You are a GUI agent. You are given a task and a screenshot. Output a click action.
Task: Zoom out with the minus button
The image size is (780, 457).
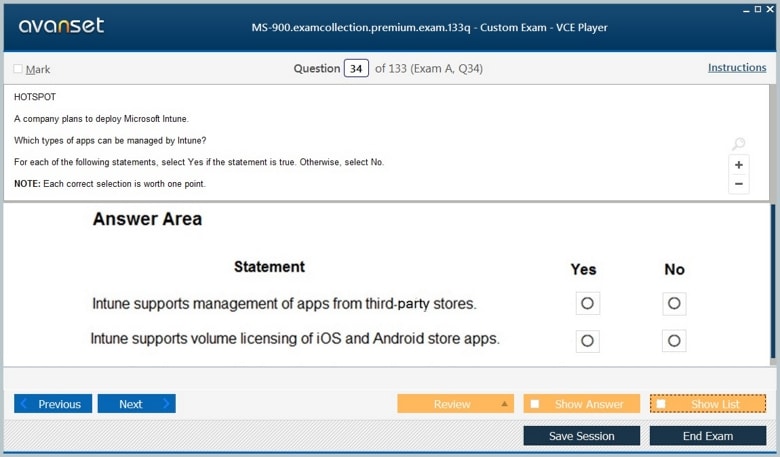click(x=738, y=184)
